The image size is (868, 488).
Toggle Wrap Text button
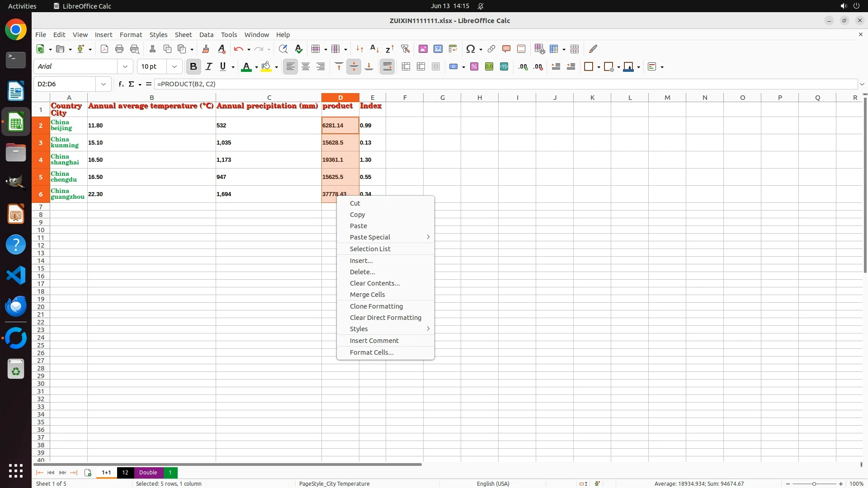(x=387, y=66)
